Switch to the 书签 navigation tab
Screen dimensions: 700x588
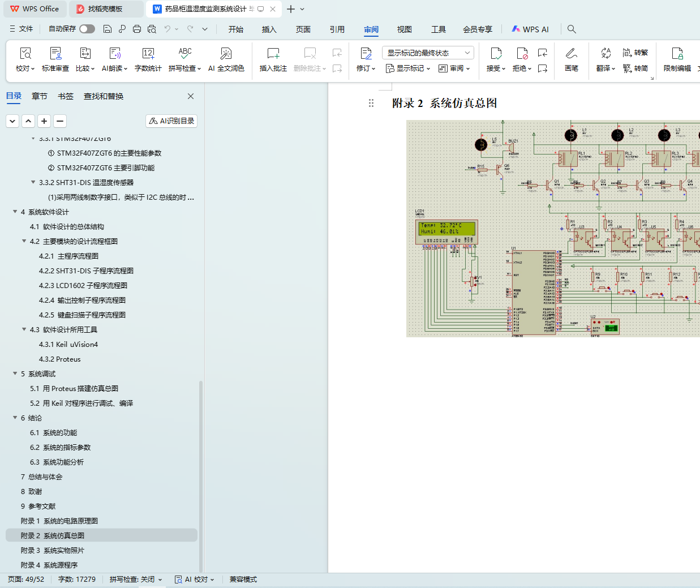(66, 96)
